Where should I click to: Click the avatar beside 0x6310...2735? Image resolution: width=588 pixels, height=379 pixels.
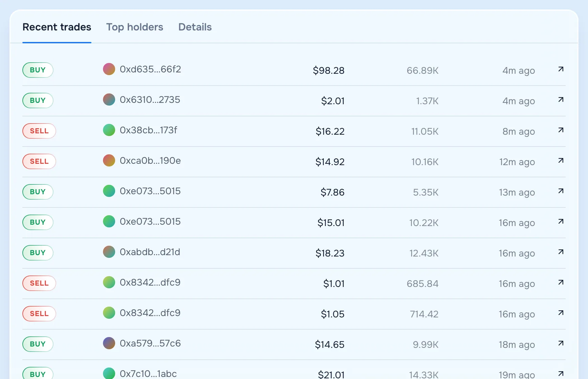109,99
